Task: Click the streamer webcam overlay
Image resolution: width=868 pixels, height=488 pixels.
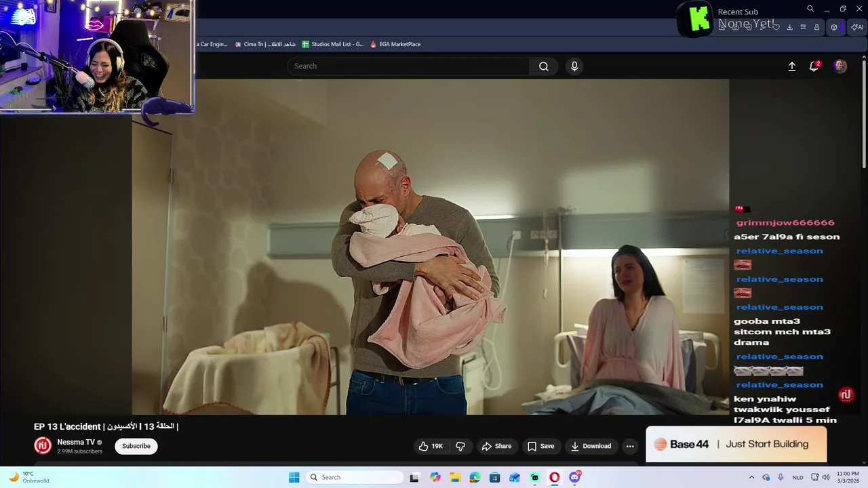Action: (x=97, y=56)
